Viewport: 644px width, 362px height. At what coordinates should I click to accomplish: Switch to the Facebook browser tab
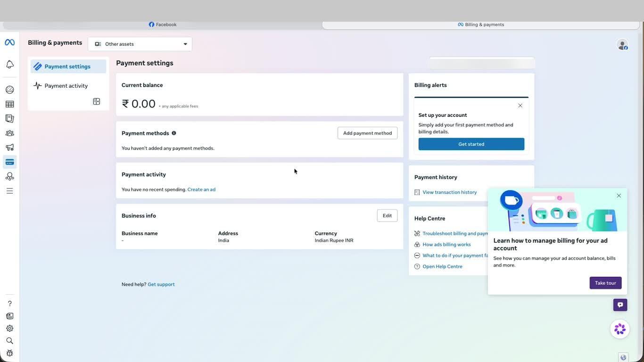tap(163, 25)
